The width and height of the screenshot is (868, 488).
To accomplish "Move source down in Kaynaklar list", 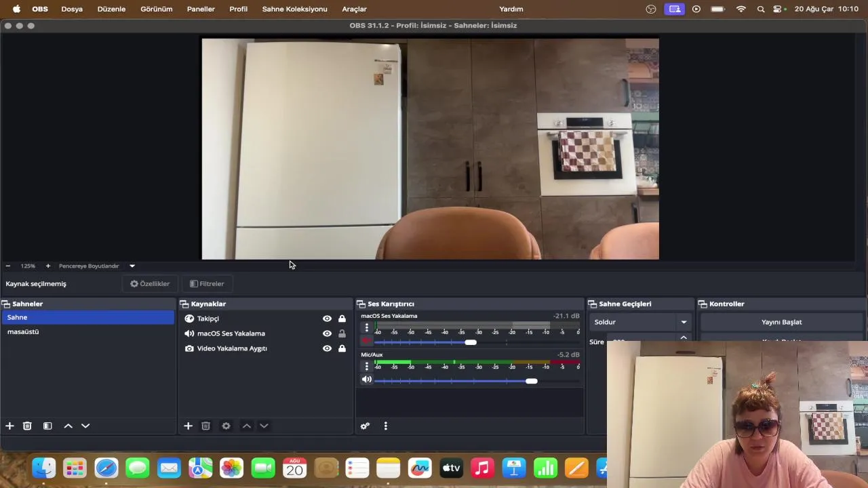I will click(264, 426).
